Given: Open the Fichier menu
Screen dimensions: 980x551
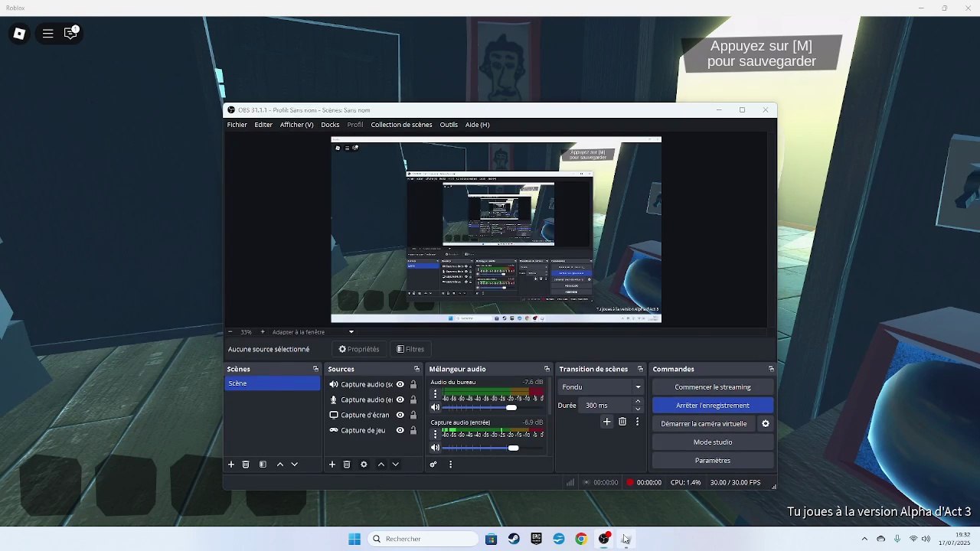Looking at the screenshot, I should point(237,125).
